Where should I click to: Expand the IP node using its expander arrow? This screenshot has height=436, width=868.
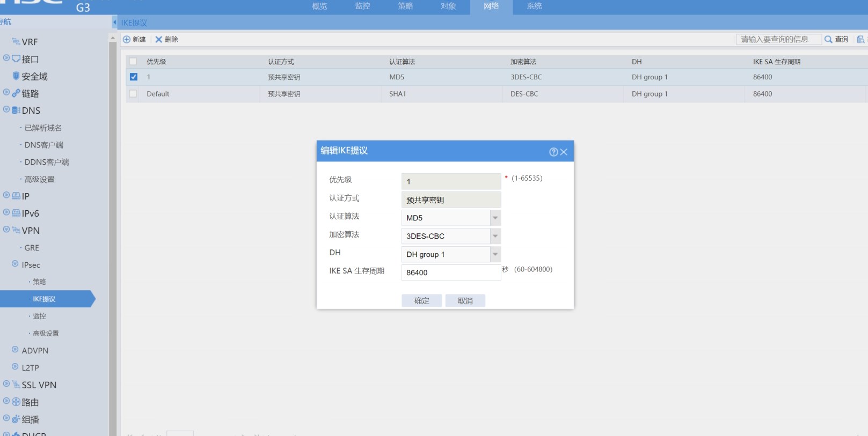6,195
